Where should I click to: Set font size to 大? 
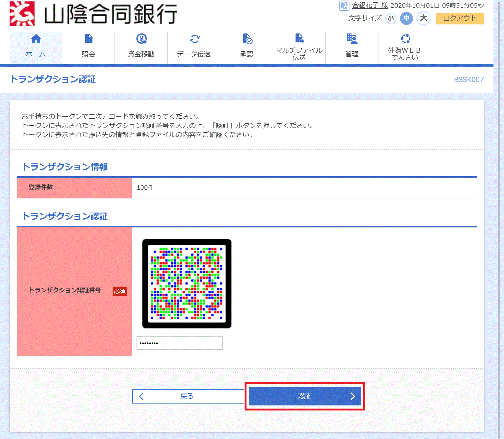click(x=424, y=18)
